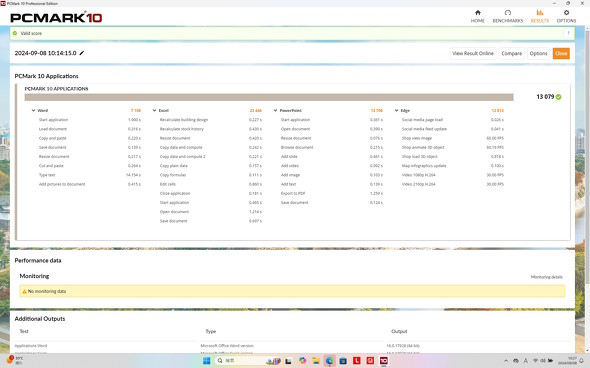590x368 pixels.
Task: Open the Windows Start menu
Action: (x=206, y=361)
